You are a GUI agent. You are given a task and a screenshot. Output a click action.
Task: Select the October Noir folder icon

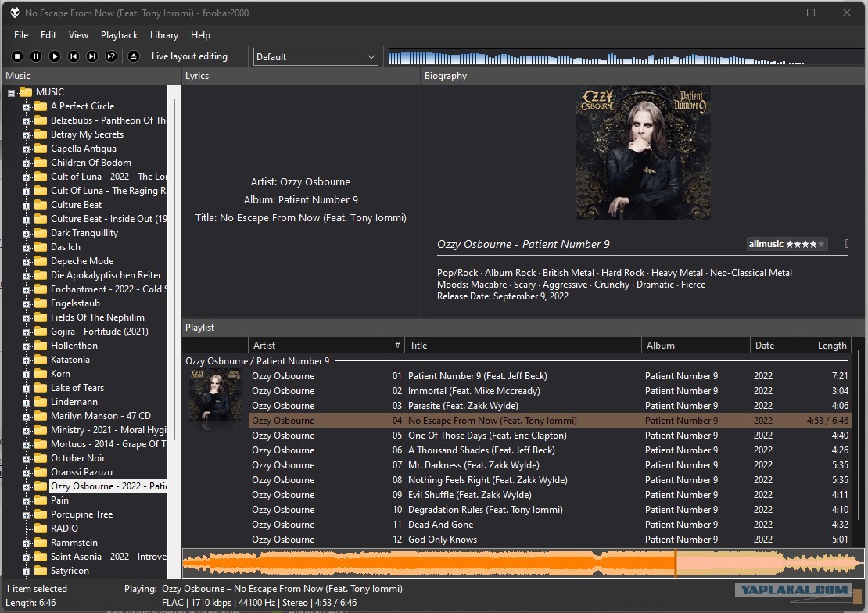(41, 457)
